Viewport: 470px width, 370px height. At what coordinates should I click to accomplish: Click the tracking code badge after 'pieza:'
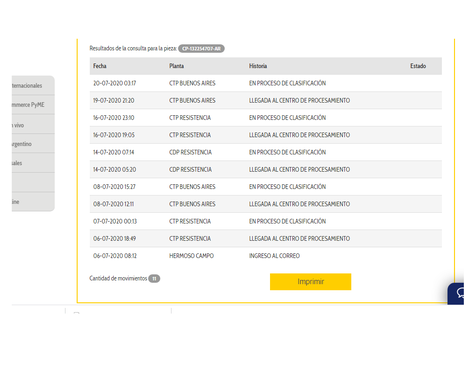[x=201, y=49]
